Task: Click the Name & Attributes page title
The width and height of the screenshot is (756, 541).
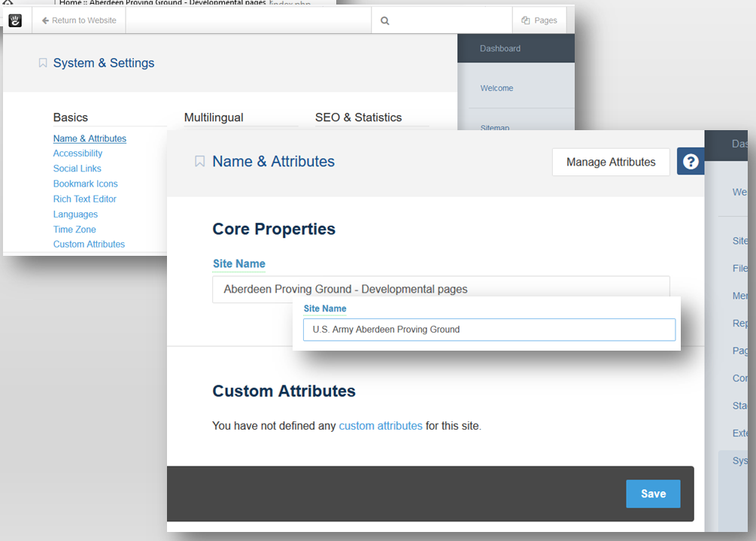Action: (x=273, y=162)
